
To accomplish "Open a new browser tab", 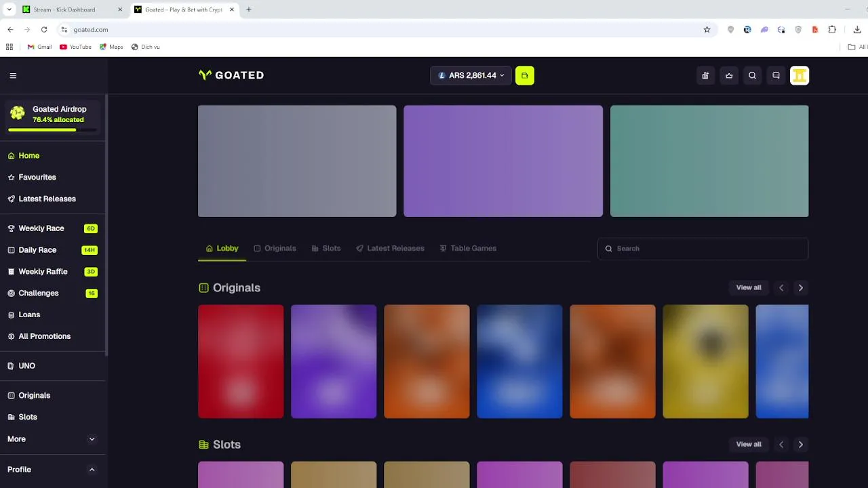I will coord(249,9).
